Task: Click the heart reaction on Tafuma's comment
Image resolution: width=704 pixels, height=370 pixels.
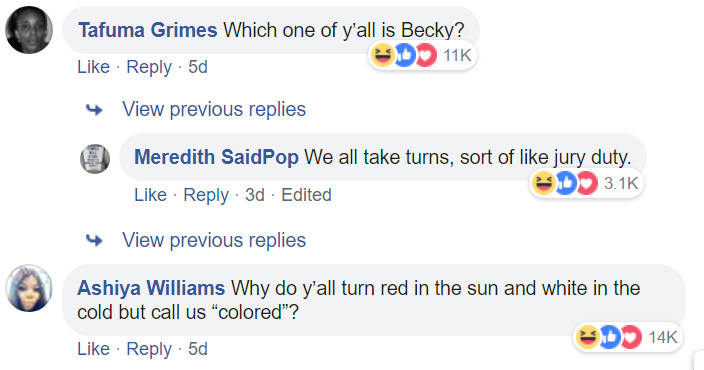Action: click(x=426, y=56)
